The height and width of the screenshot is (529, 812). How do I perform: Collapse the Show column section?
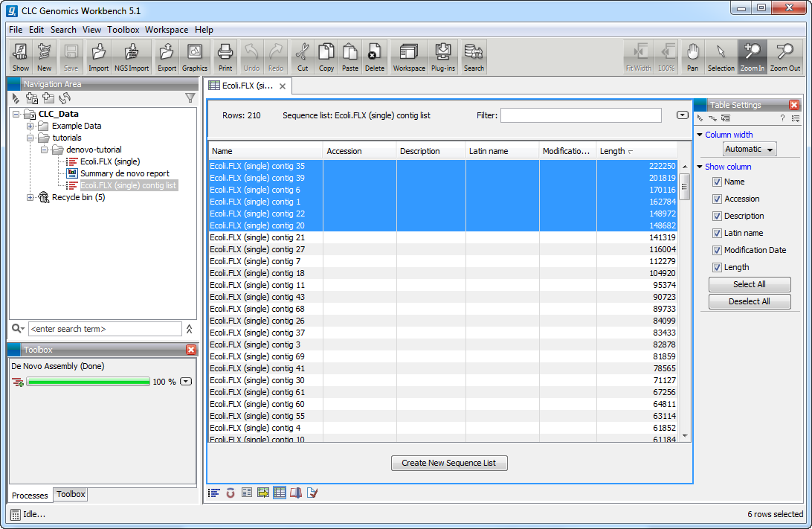tap(700, 167)
